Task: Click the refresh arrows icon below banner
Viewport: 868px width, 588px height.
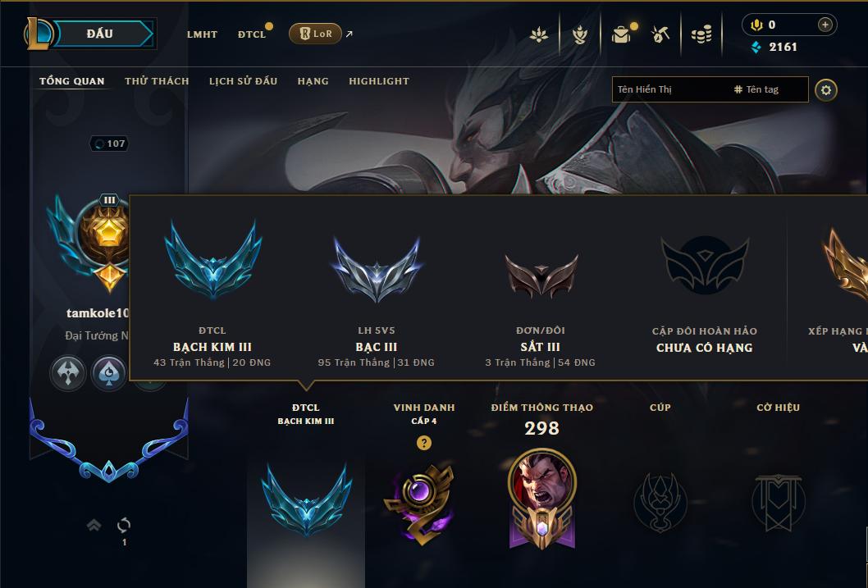Action: (x=124, y=524)
